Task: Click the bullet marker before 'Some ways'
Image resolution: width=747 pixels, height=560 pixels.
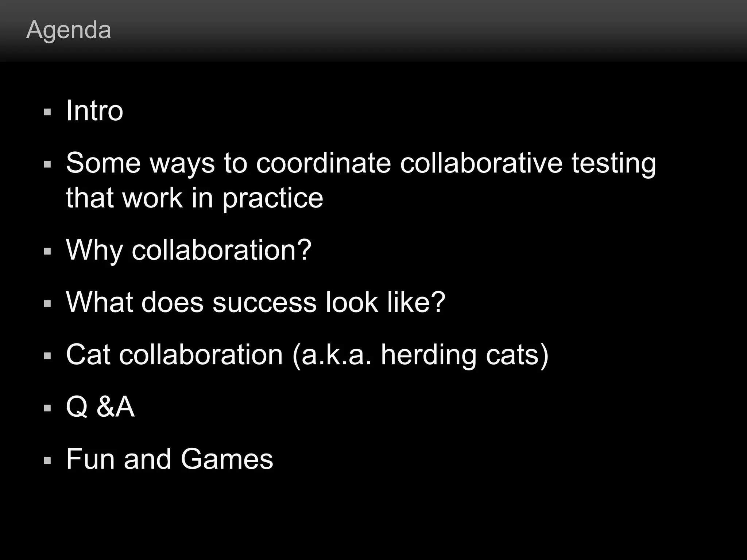Action: [47, 164]
